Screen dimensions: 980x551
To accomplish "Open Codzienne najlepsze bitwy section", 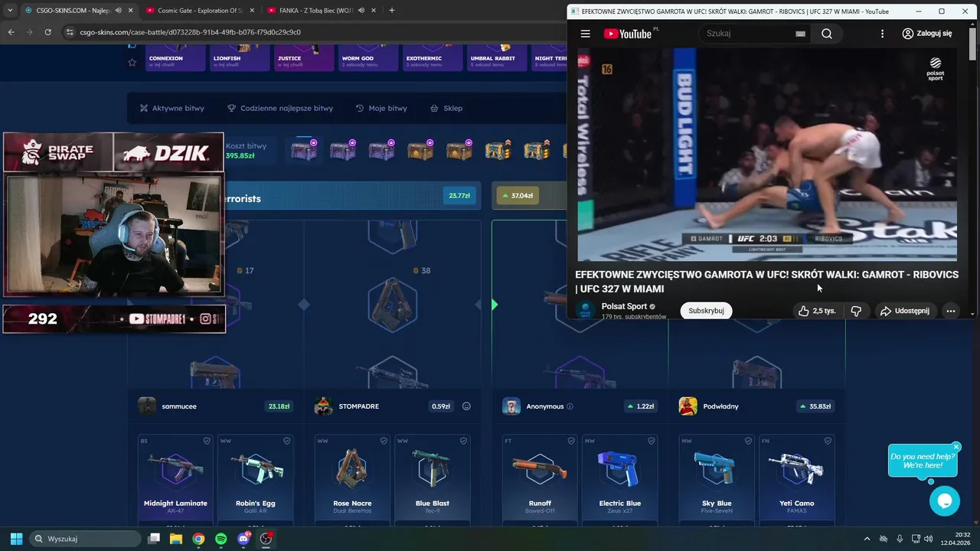I will pyautogui.click(x=280, y=108).
